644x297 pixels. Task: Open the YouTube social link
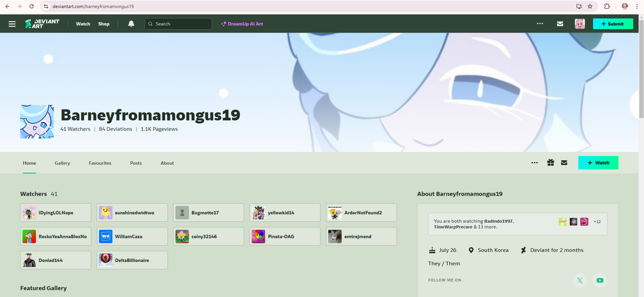pyautogui.click(x=600, y=280)
